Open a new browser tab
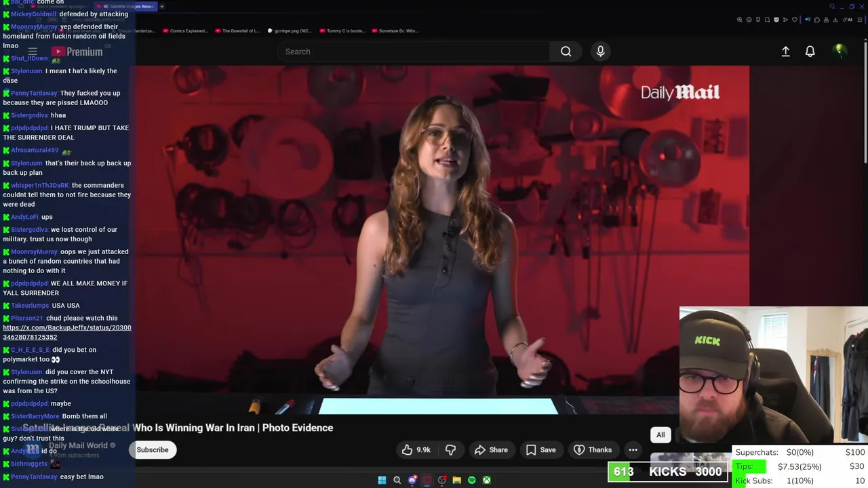The width and height of the screenshot is (868, 488). pos(162,6)
